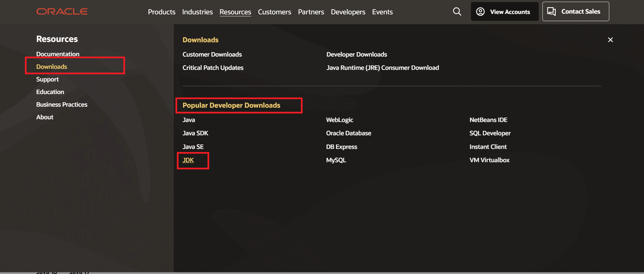This screenshot has height=274, width=644.
Task: Open the Events menu
Action: [382, 12]
